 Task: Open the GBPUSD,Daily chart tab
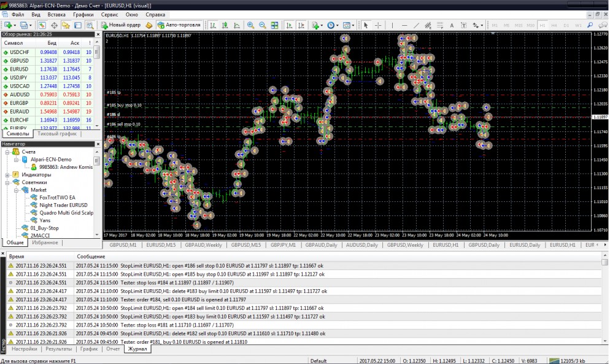click(x=484, y=245)
